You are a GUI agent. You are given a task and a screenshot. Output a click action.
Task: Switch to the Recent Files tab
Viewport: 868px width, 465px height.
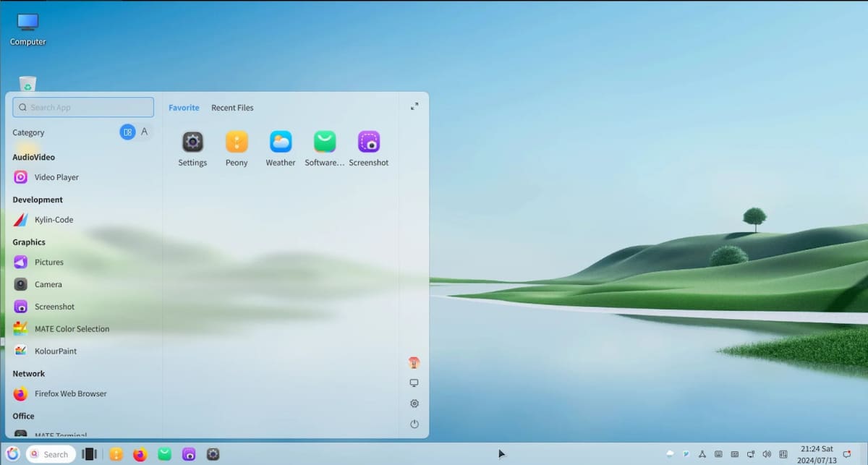(x=232, y=108)
